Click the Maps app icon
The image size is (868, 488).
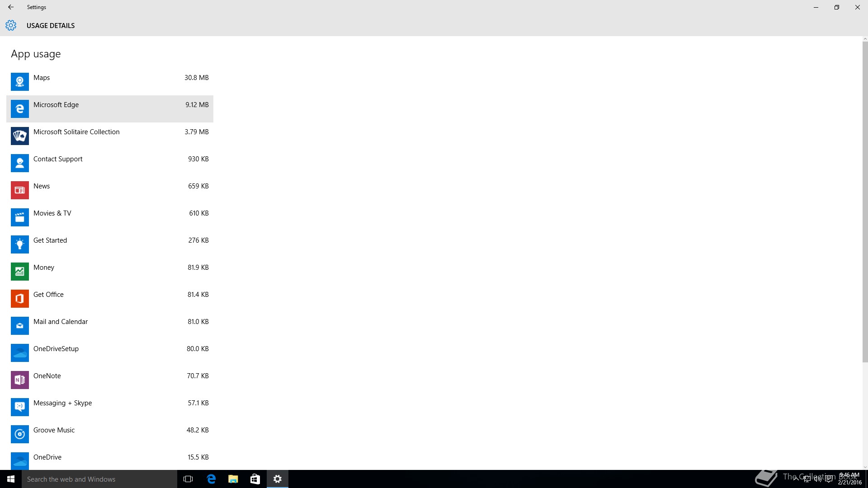pos(19,82)
